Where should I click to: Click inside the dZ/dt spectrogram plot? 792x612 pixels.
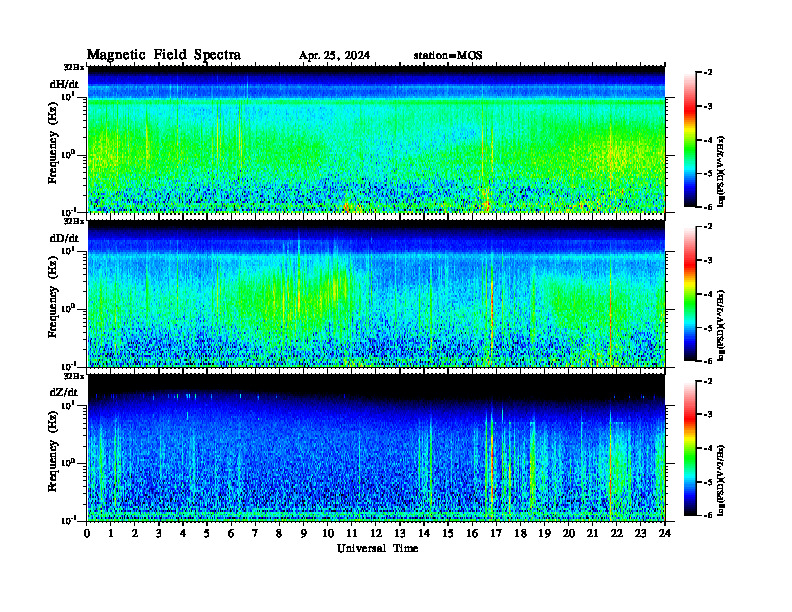point(376,447)
